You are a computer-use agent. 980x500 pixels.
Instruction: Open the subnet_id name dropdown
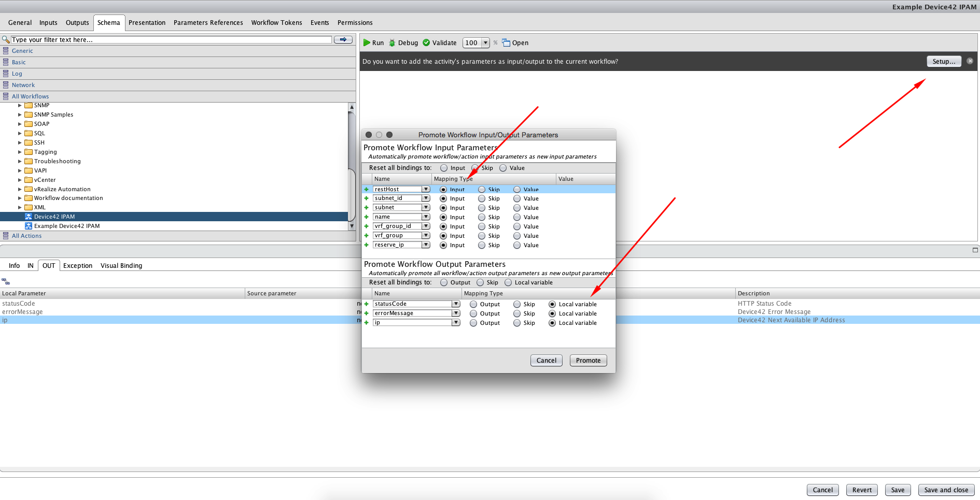click(425, 198)
